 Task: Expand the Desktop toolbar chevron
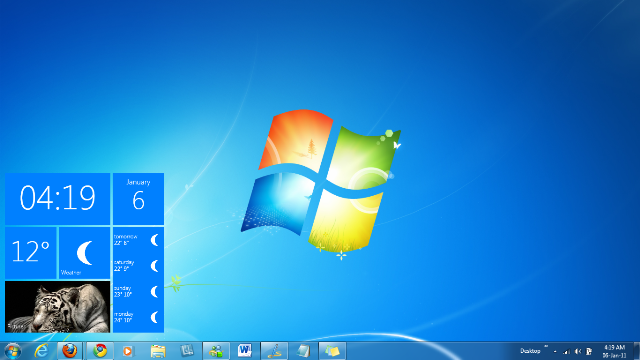point(546,347)
